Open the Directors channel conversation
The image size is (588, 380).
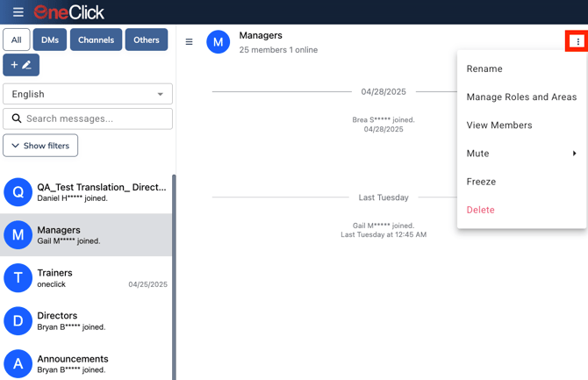click(x=88, y=320)
